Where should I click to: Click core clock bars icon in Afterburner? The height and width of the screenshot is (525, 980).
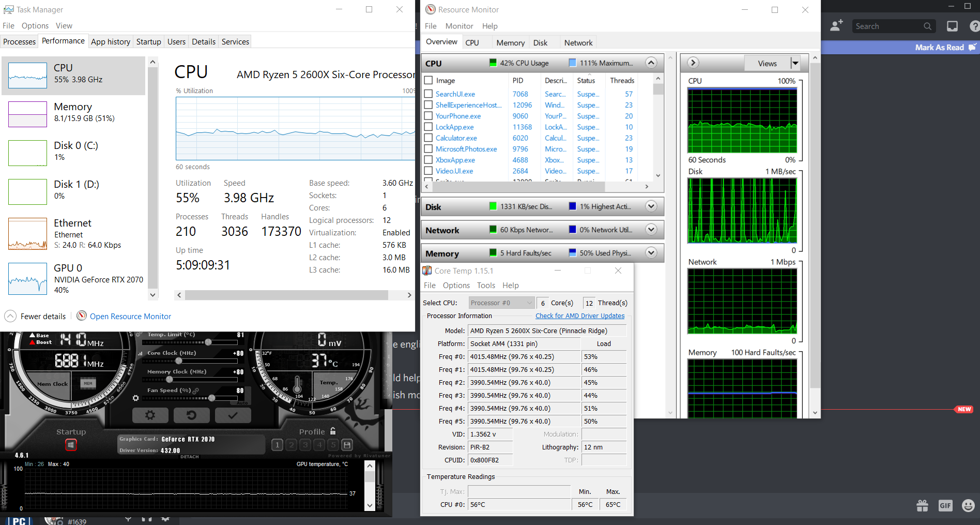(141, 353)
